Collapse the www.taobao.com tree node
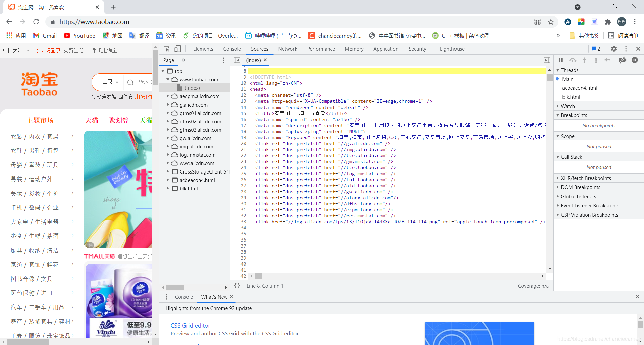The width and height of the screenshot is (644, 345). 168,79
